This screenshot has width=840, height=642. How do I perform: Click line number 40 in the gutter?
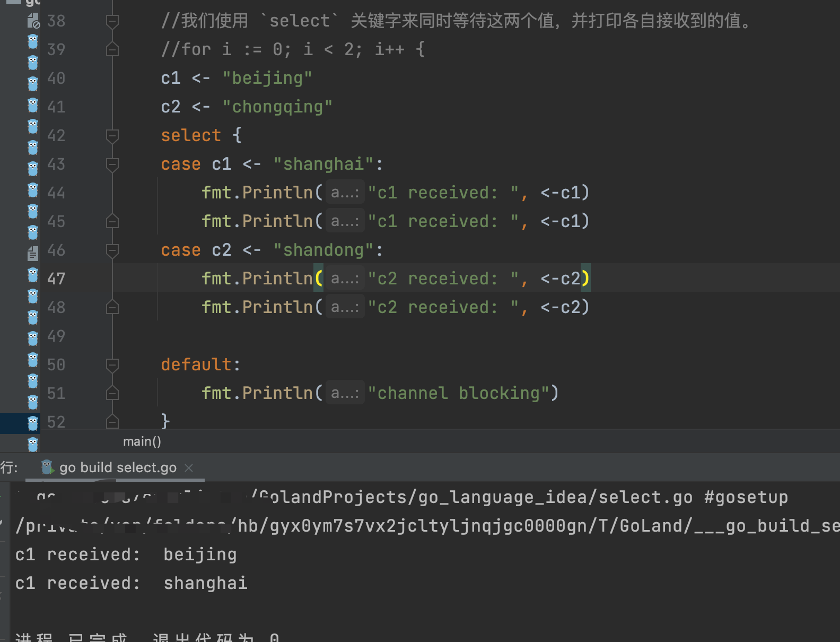[56, 79]
